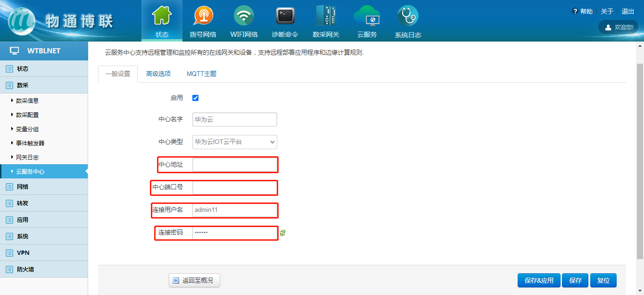Toggle the 启用 checkbox
The width and height of the screenshot is (644, 295).
[196, 98]
